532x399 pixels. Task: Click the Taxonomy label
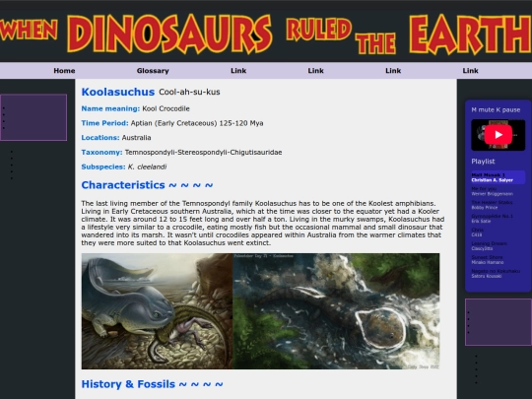[101, 152]
